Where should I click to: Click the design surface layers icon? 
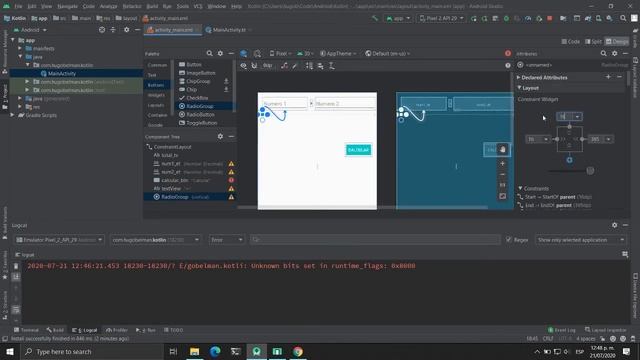tap(244, 53)
